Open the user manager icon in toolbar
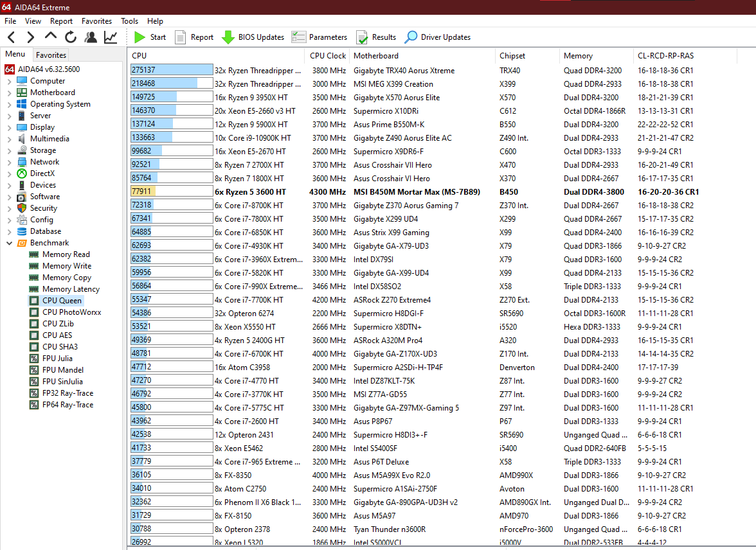Image resolution: width=756 pixels, height=550 pixels. click(90, 37)
